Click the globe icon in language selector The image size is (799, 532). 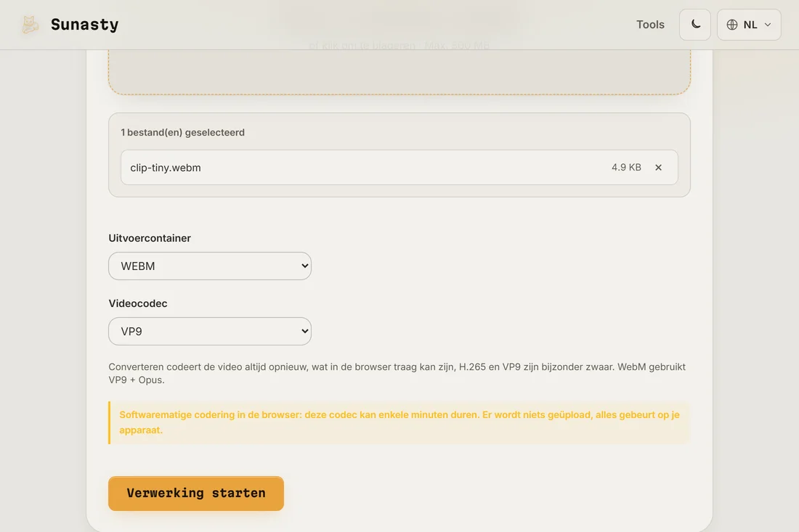click(732, 25)
